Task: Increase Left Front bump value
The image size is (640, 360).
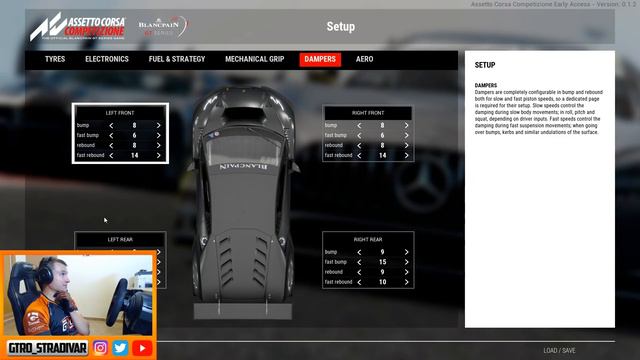Action: coord(158,126)
